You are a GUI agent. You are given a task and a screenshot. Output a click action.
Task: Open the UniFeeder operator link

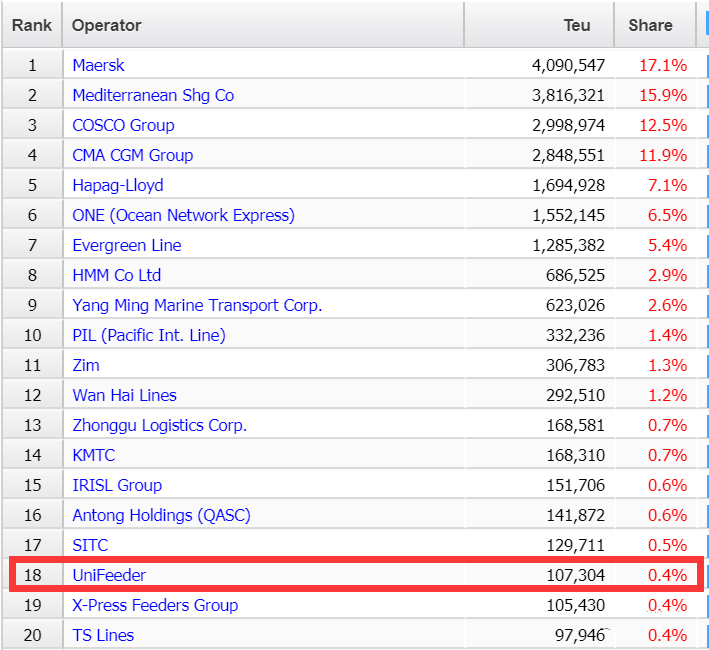[109, 575]
